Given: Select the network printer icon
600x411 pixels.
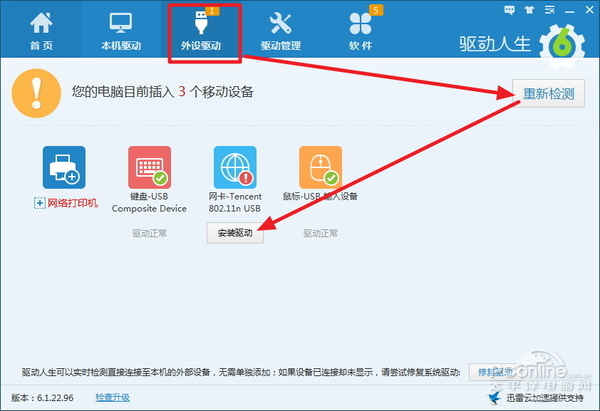Looking at the screenshot, I should click(64, 167).
